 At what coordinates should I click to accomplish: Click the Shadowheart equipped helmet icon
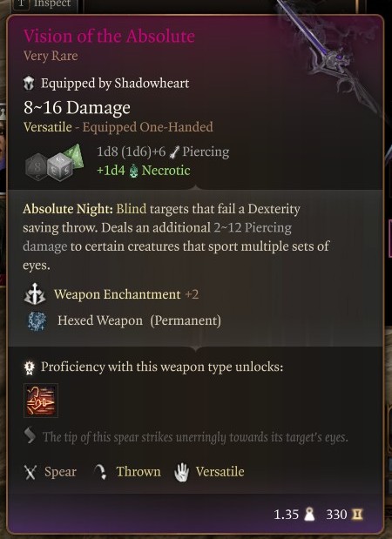(x=29, y=84)
